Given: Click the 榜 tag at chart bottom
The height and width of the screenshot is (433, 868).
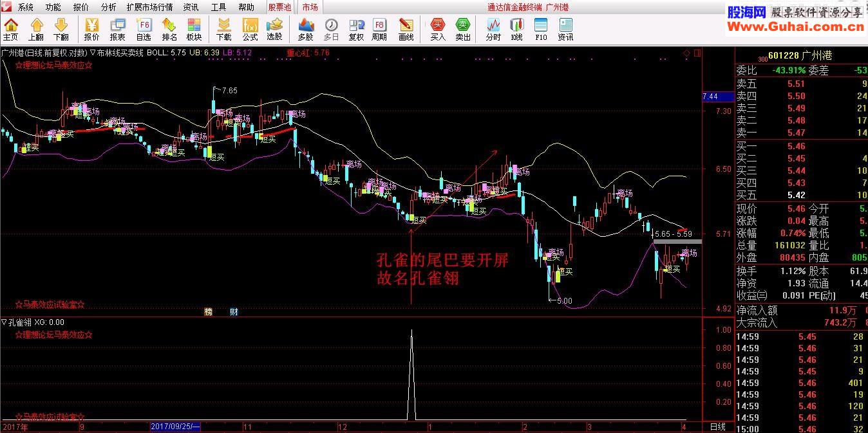Looking at the screenshot, I should click(208, 311).
